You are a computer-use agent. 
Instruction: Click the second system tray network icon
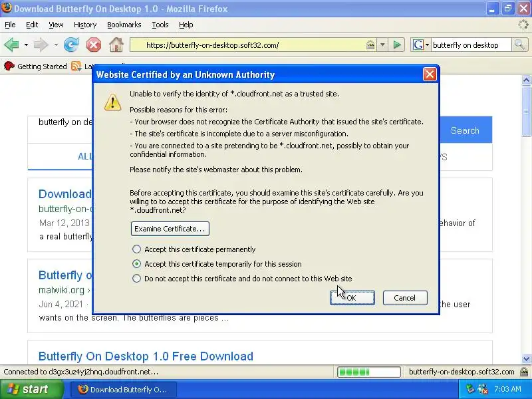click(483, 389)
